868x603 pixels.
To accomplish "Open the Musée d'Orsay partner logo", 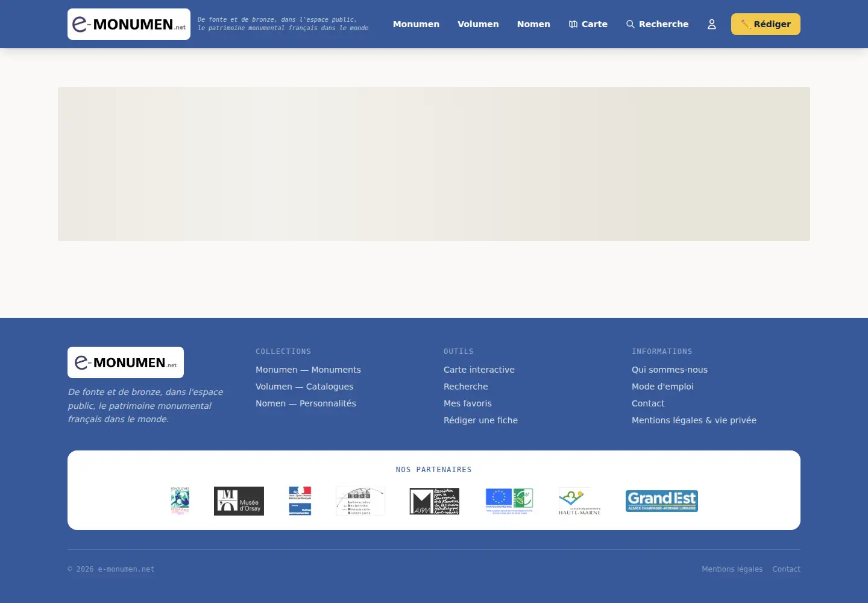I will point(239,501).
